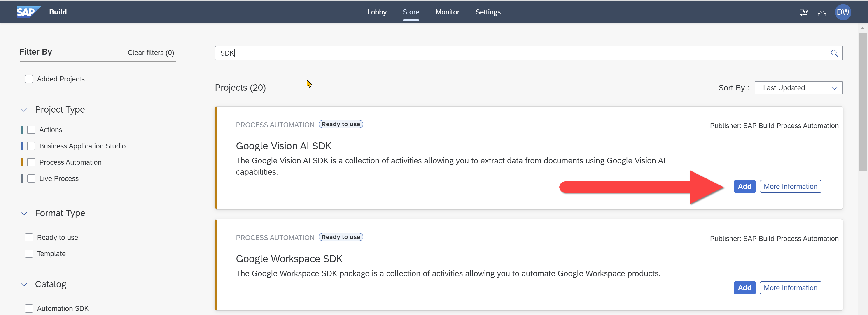This screenshot has height=315, width=868.
Task: Open the DW user profile avatar
Action: point(843,12)
